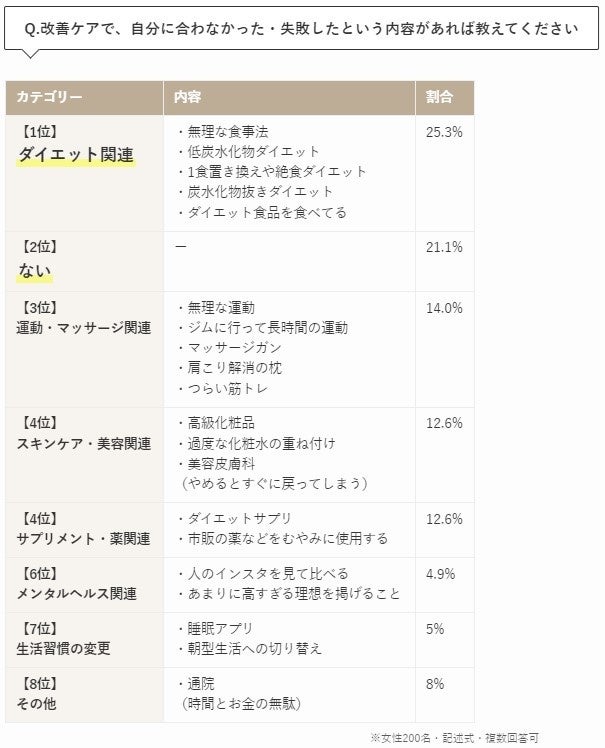Click the 4.9% percentage value

(x=441, y=574)
